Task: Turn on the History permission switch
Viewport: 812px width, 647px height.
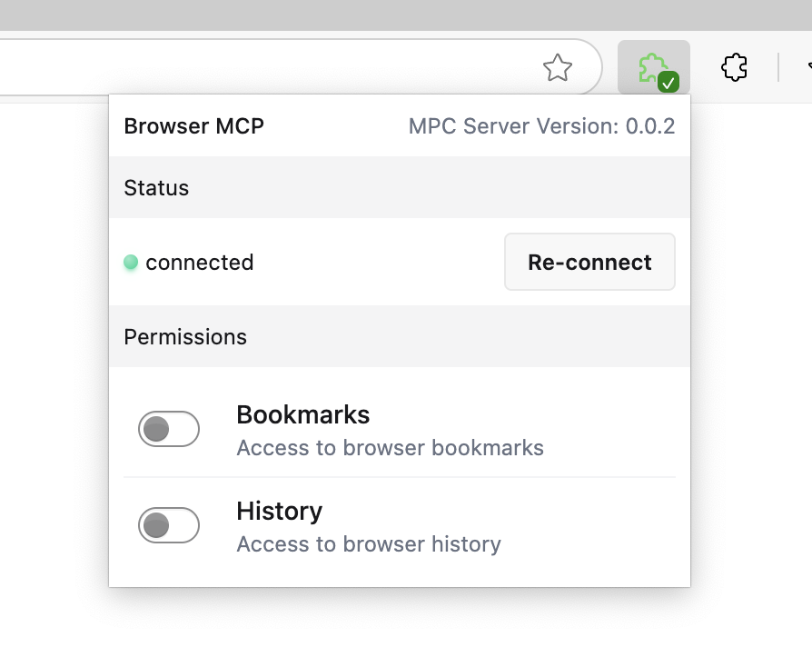Action: 168,525
